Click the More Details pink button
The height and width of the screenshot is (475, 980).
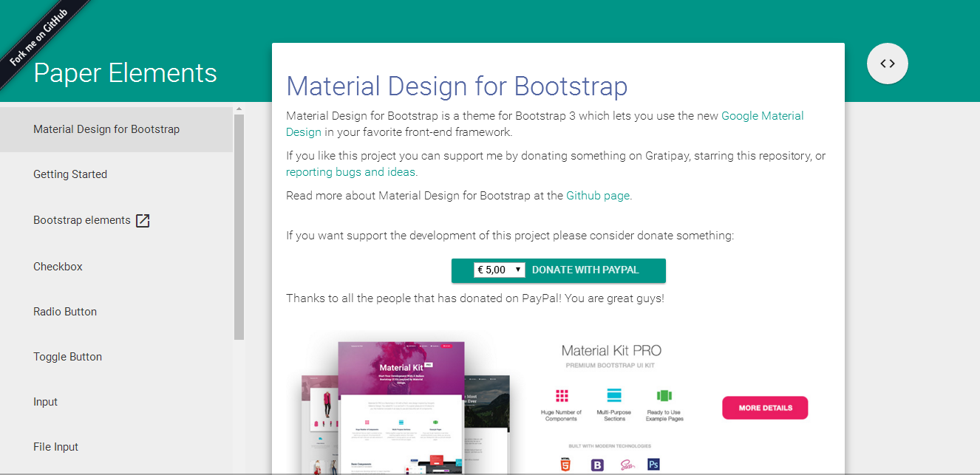765,408
